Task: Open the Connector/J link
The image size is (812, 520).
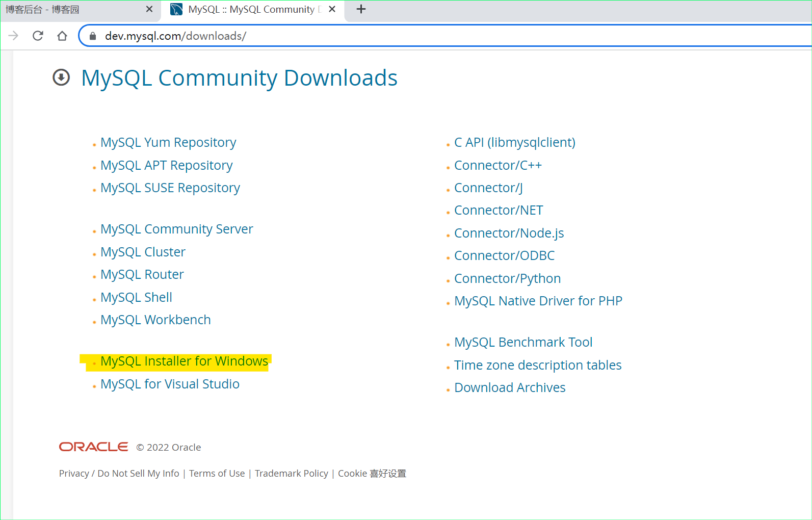Action: (488, 188)
